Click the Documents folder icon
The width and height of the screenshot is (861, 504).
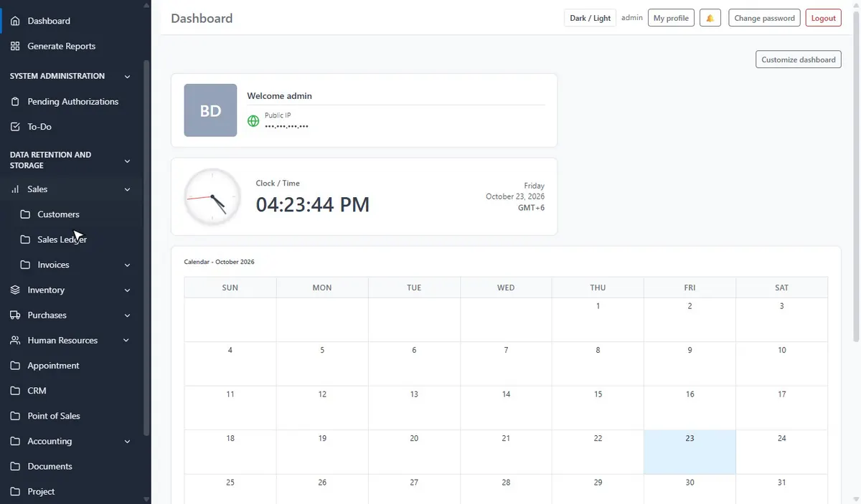15,467
